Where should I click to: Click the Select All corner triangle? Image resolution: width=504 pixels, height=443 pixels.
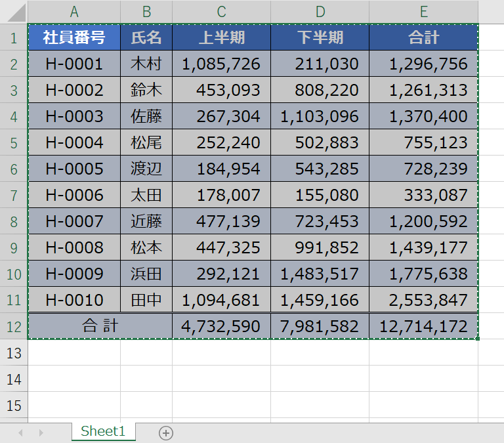coord(14,11)
